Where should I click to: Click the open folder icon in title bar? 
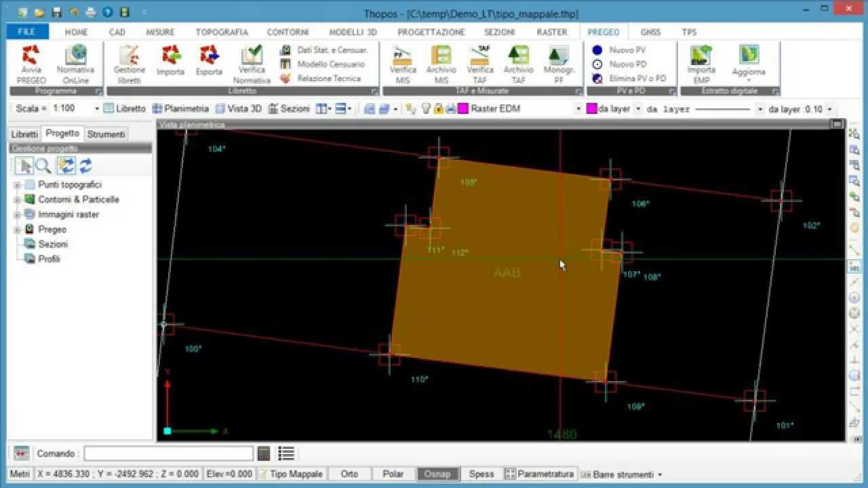pyautogui.click(x=40, y=12)
